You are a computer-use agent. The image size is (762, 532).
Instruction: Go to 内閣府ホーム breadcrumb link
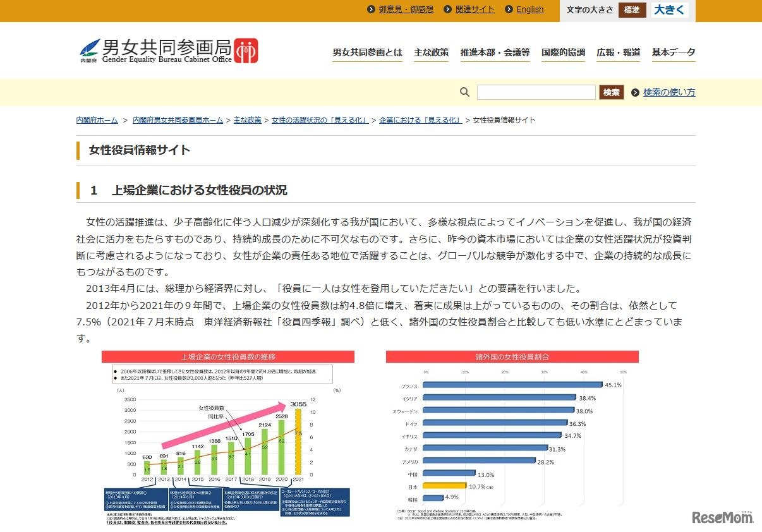tap(97, 120)
